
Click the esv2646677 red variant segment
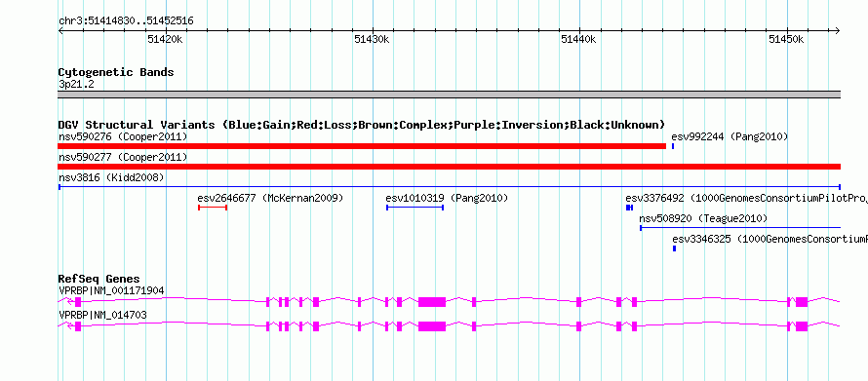[x=213, y=208]
